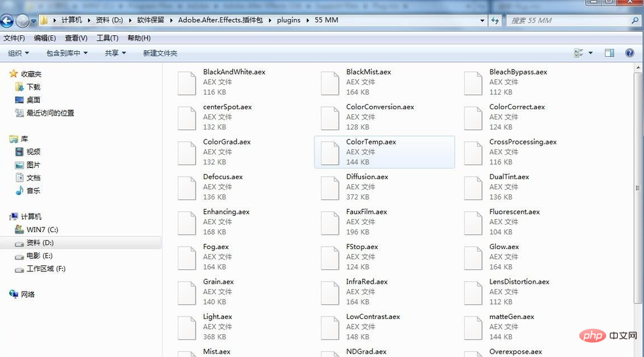This screenshot has width=644, height=357.
Task: Select 库 in the navigation pane
Action: (x=24, y=139)
